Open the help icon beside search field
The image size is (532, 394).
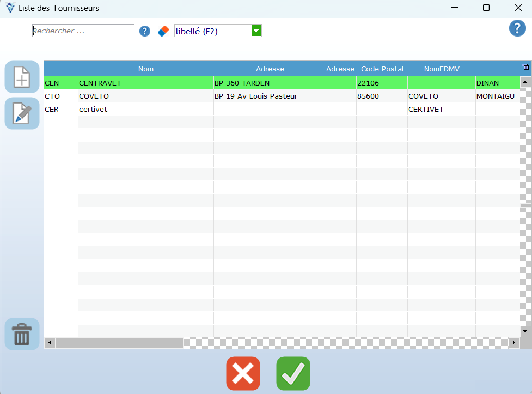pos(145,31)
